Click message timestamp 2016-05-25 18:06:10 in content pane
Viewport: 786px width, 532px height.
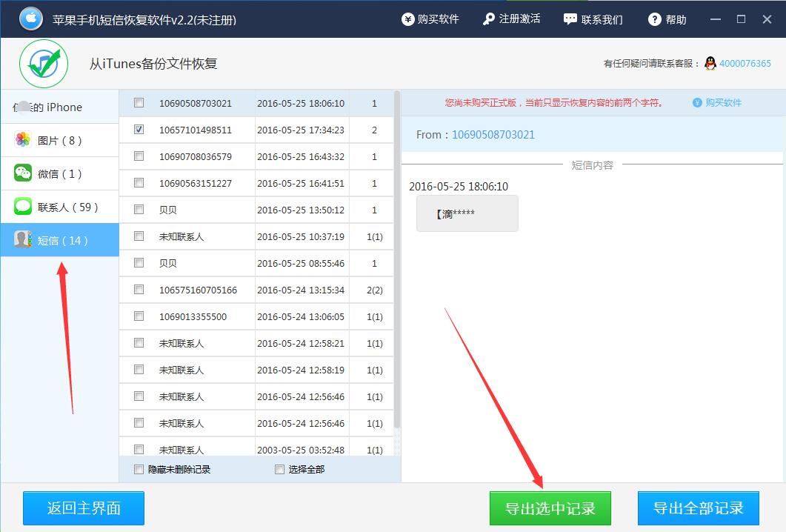tap(459, 187)
